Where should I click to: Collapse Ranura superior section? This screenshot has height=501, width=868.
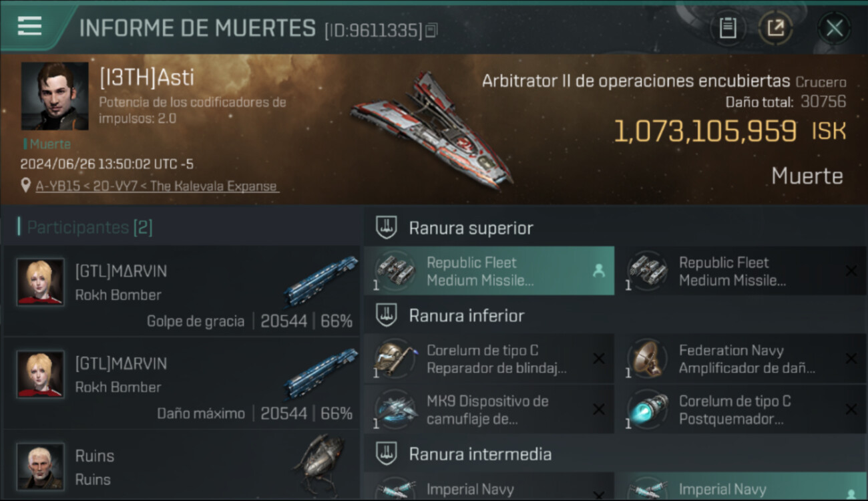click(x=615, y=228)
